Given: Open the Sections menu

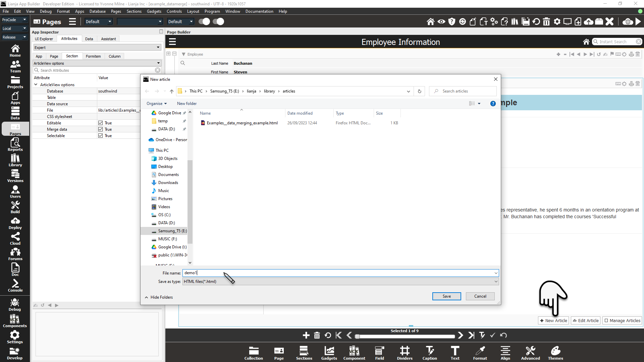Looking at the screenshot, I should pos(134,11).
